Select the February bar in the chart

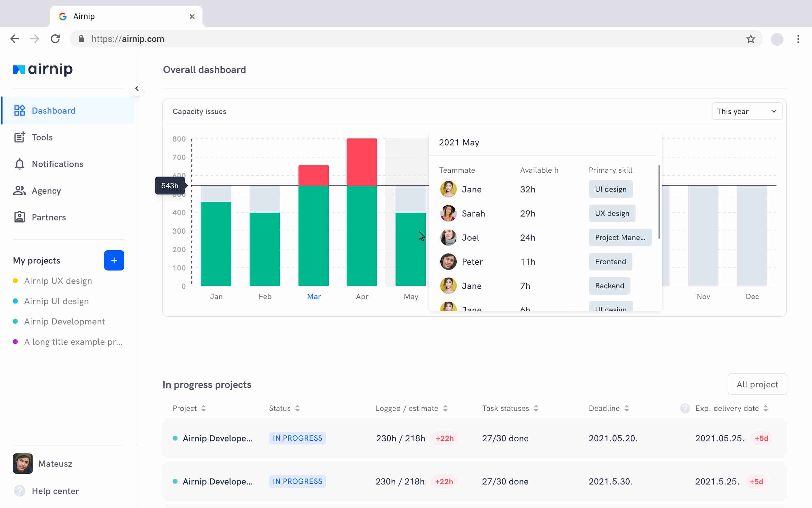(265, 236)
